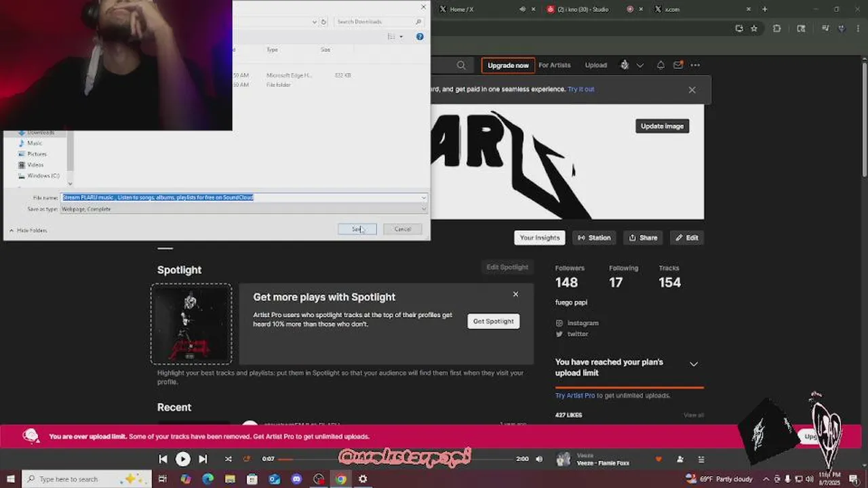Screen dimensions: 868x488
Task: Select the File folder row
Action: (x=292, y=85)
